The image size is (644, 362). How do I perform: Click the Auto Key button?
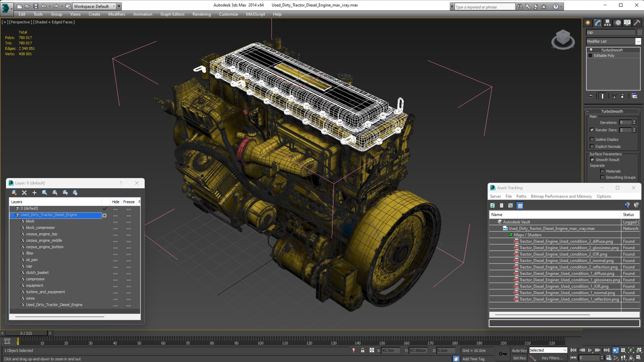(519, 351)
